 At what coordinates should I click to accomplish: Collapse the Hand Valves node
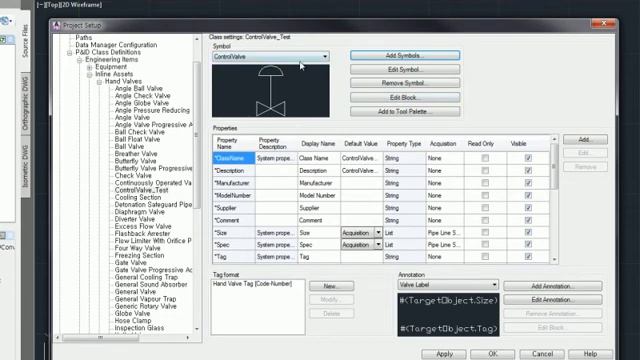coord(99,82)
